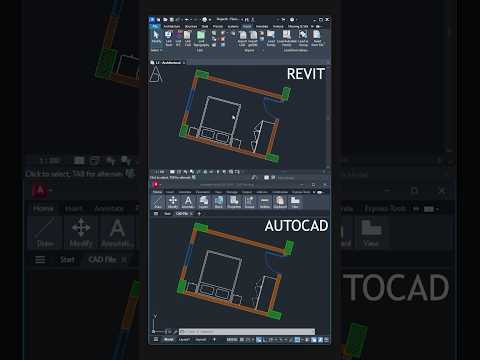
Task: Open the layout list hamburger in AutoCAD
Action: point(156,340)
